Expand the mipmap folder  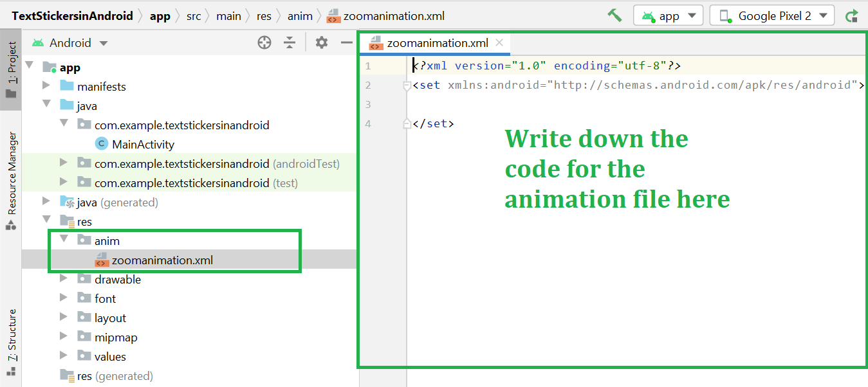63,337
